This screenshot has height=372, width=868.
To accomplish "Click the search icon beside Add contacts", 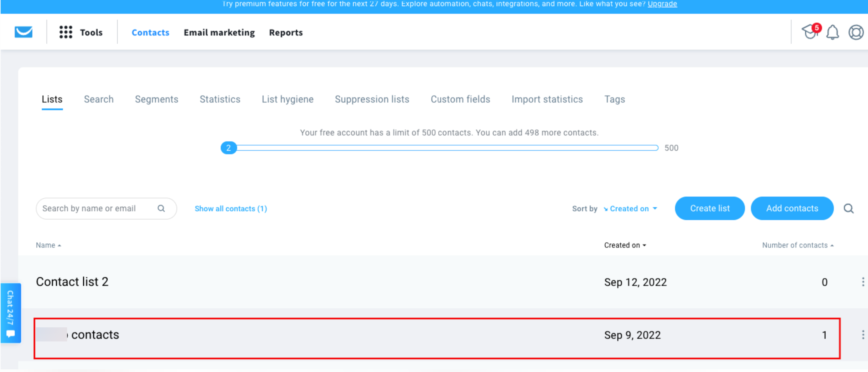I will (x=848, y=209).
